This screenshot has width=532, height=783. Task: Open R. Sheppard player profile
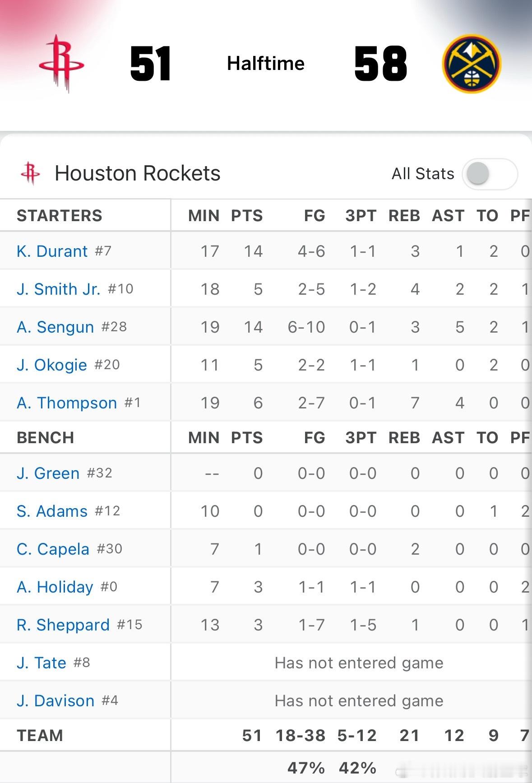coord(63,625)
